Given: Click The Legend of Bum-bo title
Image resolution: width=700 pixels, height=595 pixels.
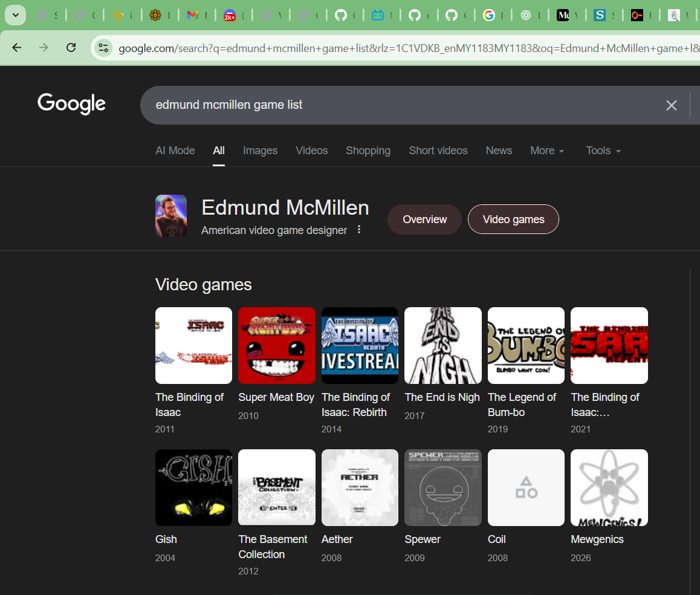Looking at the screenshot, I should (522, 405).
